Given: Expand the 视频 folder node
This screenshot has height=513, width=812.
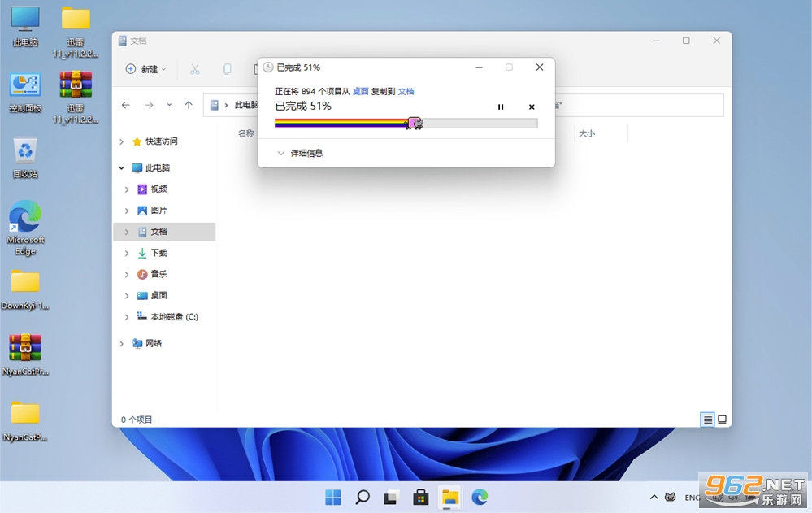Looking at the screenshot, I should [x=127, y=189].
